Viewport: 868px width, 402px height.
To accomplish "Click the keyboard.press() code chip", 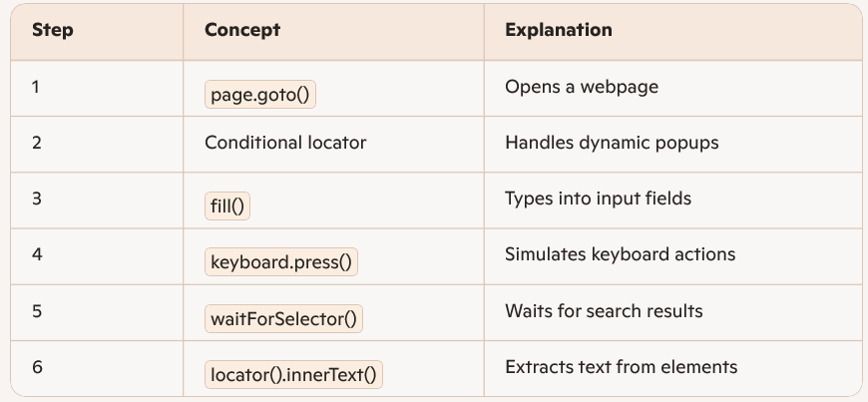I will click(281, 263).
